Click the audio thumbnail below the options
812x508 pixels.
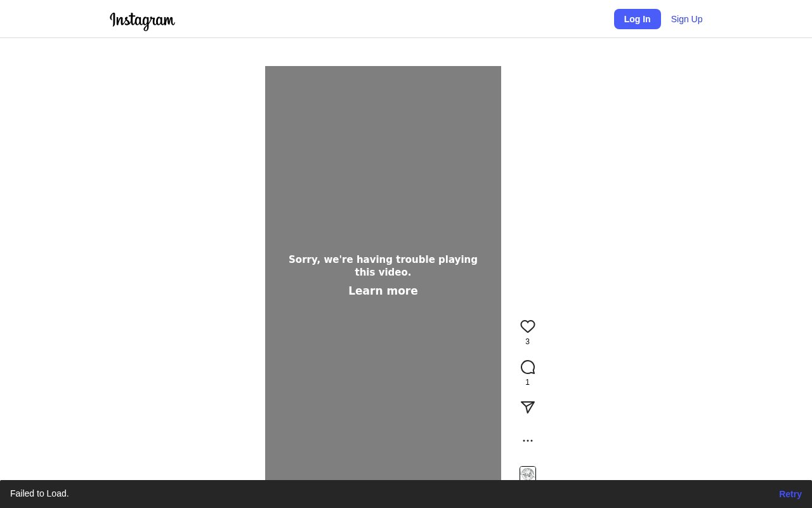tap(527, 473)
